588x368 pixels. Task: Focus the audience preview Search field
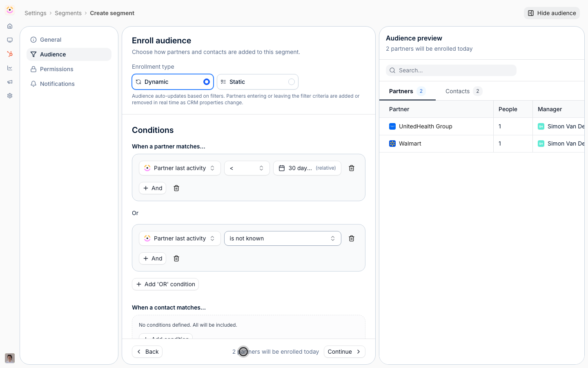(451, 70)
